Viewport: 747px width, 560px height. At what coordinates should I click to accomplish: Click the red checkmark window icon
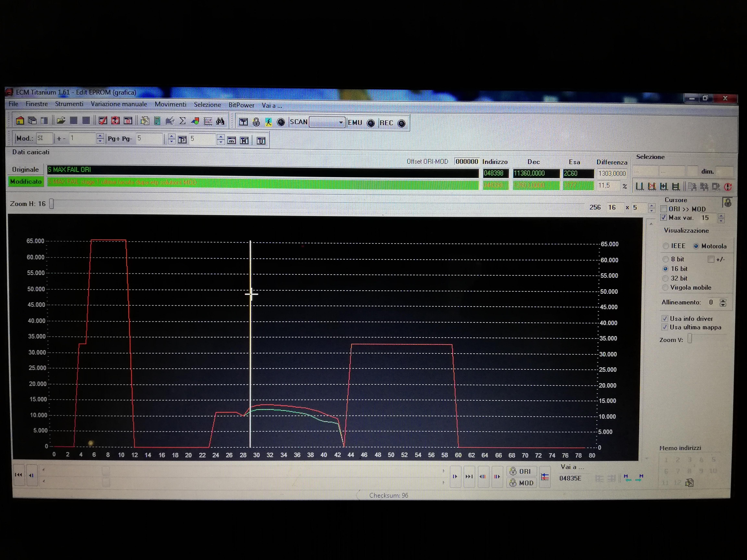pyautogui.click(x=103, y=121)
